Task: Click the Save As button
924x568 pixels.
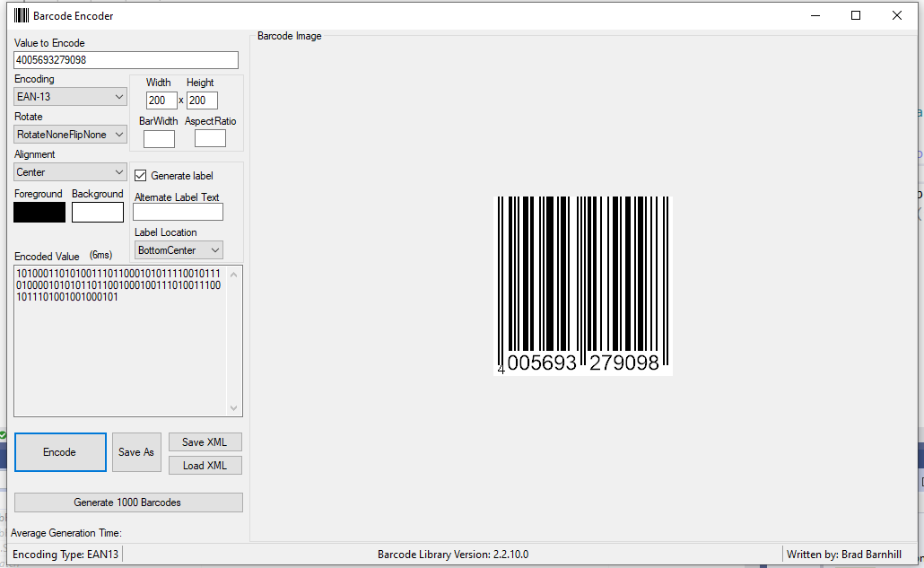Action: coord(136,452)
